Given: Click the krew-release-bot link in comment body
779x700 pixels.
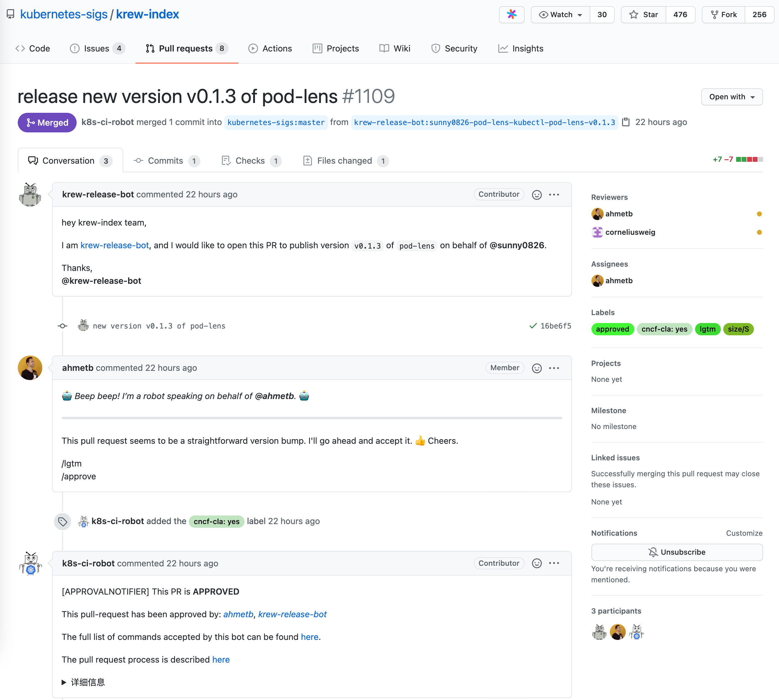Looking at the screenshot, I should [x=115, y=245].
